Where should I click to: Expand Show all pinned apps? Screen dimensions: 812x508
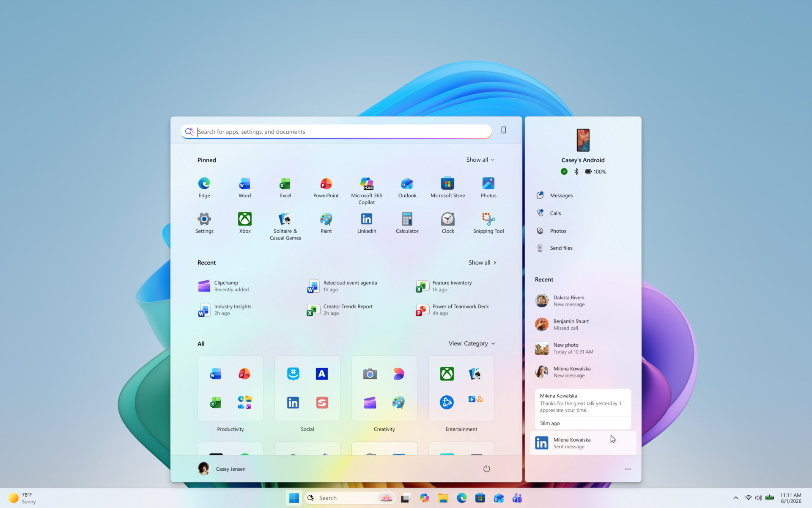(480, 160)
